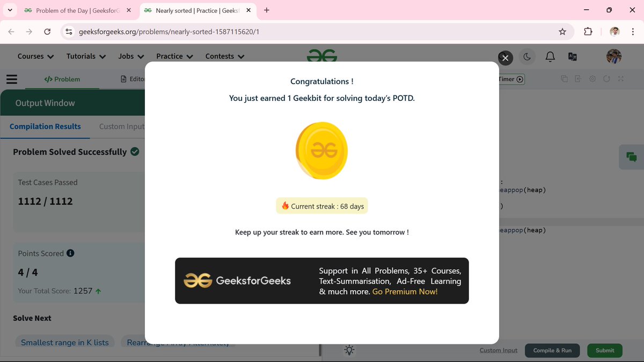Click the editor settings gear icon
The height and width of the screenshot is (362, 644).
(x=592, y=79)
